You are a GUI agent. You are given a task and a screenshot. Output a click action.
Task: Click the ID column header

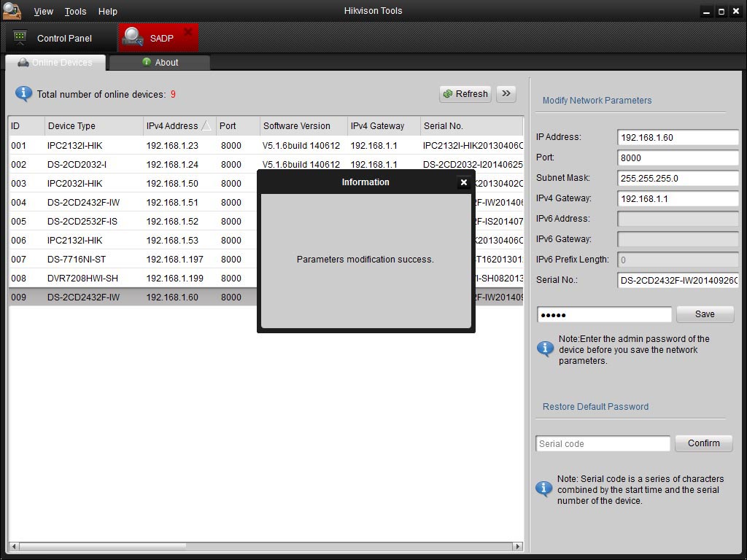tap(27, 125)
